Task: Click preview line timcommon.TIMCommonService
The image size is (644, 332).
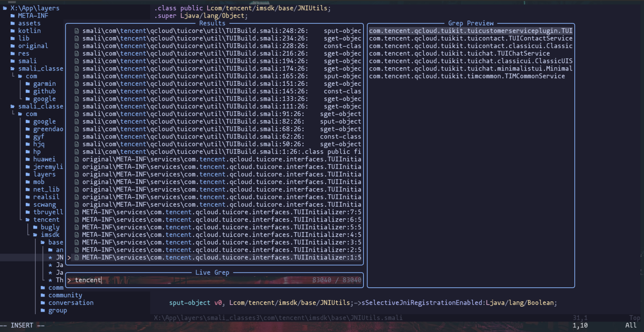Action: click(x=467, y=76)
